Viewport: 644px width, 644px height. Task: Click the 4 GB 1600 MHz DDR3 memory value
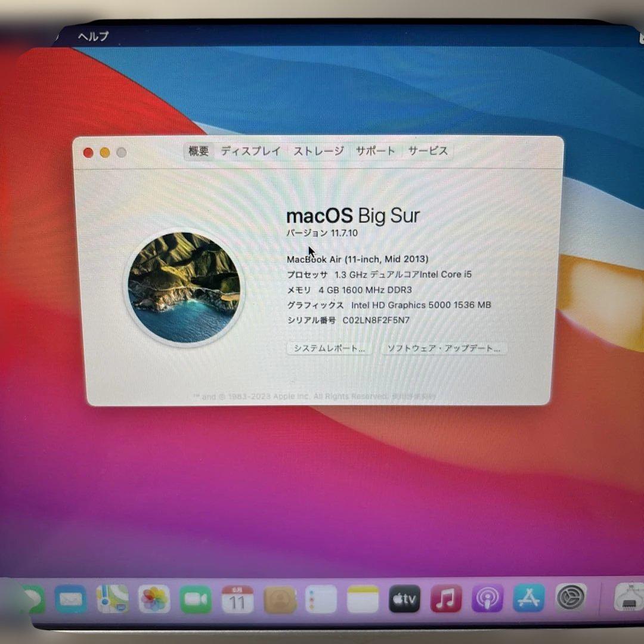pyautogui.click(x=365, y=290)
